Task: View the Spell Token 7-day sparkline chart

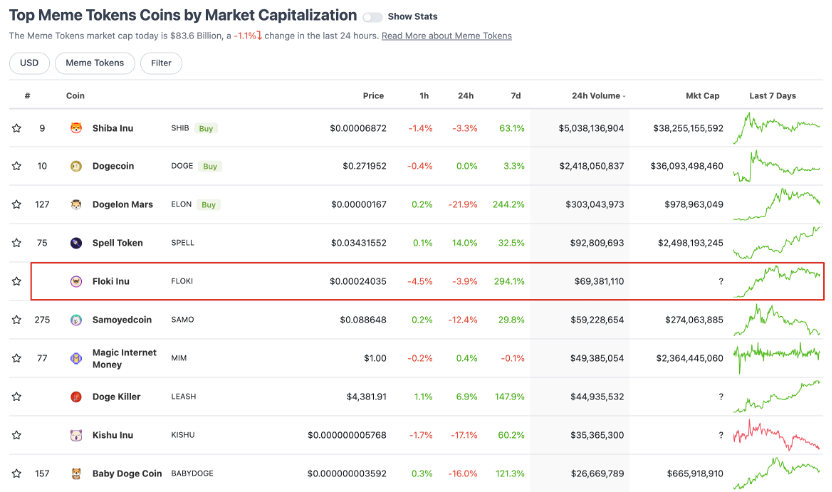Action: click(x=776, y=243)
